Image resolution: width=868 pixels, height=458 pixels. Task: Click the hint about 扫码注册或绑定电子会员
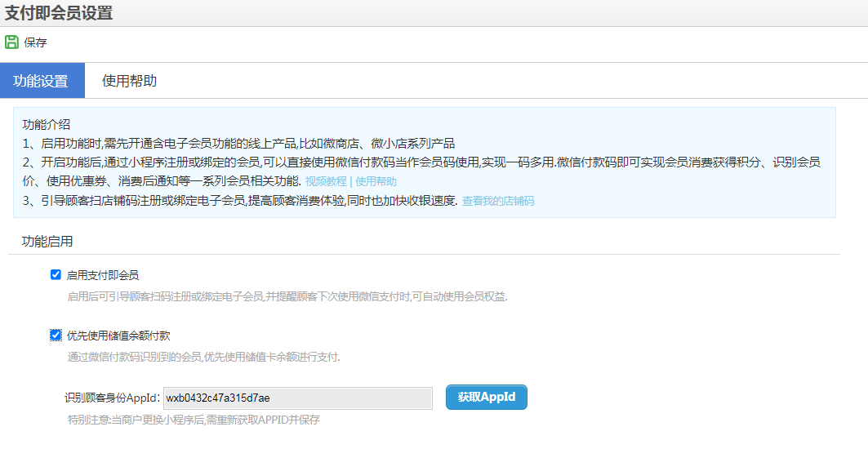click(287, 296)
